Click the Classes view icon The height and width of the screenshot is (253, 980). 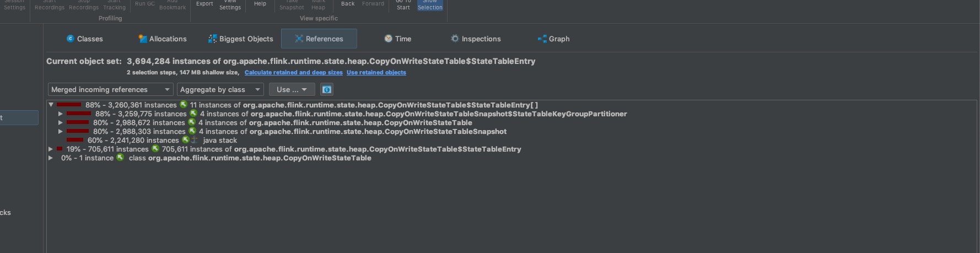pos(70,39)
